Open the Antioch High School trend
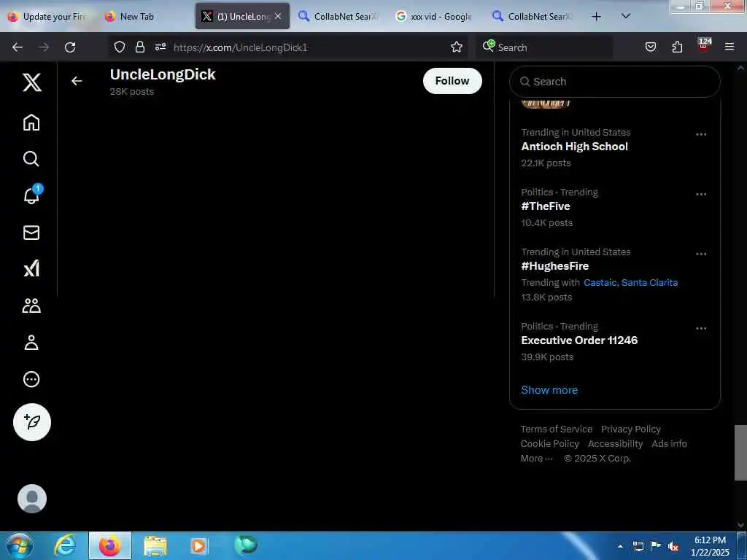747x560 pixels. pyautogui.click(x=574, y=147)
